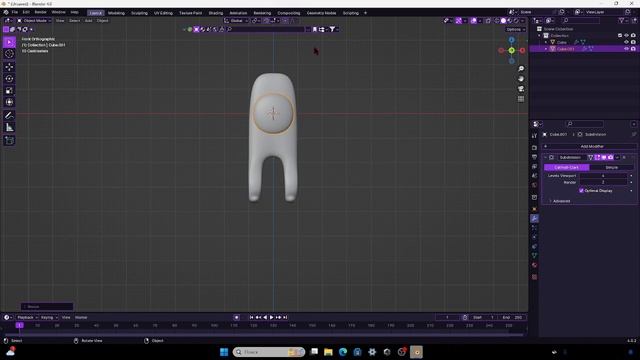Toggle render camera icon for Cube.001
Screen dimensions: 640x360
(633, 49)
